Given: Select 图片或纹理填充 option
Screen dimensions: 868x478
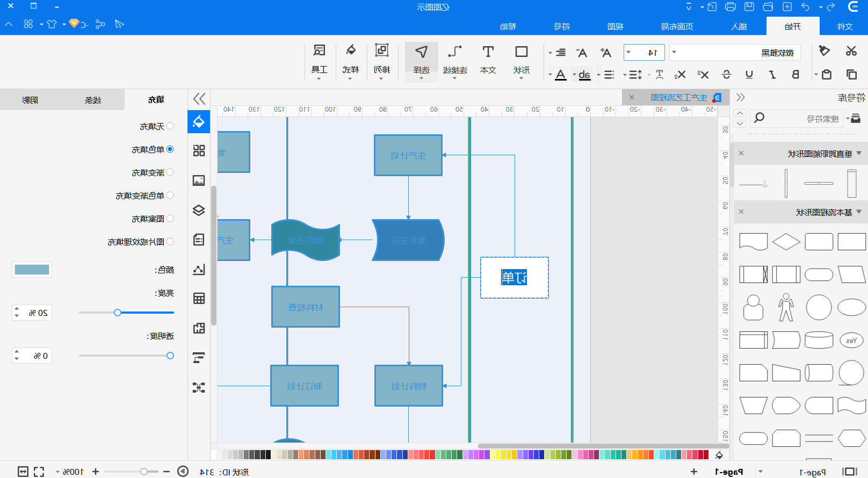Looking at the screenshot, I should (x=141, y=242).
